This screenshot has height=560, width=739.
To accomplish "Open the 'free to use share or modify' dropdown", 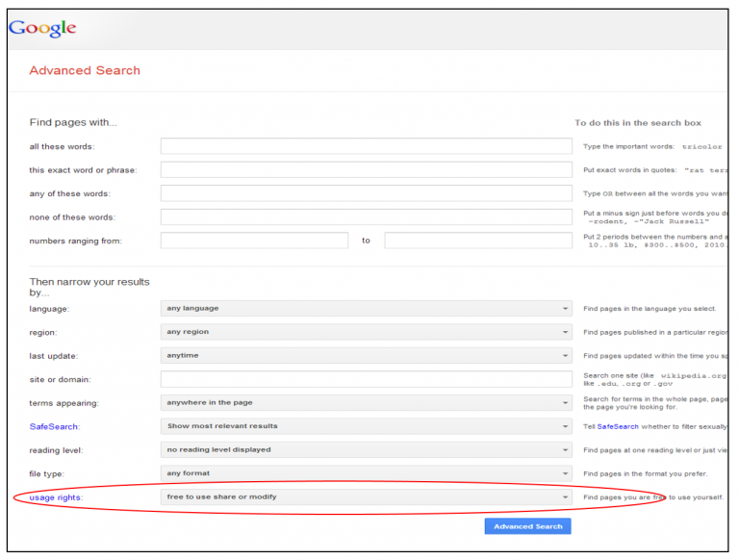I will [x=366, y=496].
